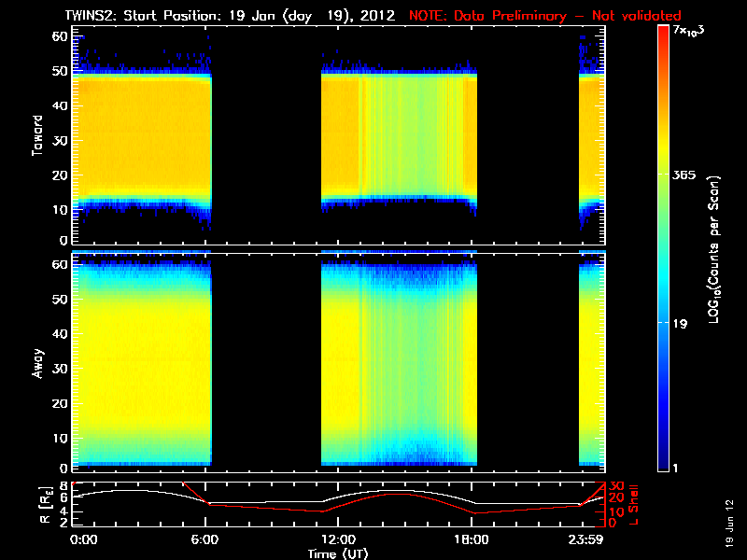The image size is (747, 560).
Task: Click the 23:59 time axis label
Action: coord(585,539)
